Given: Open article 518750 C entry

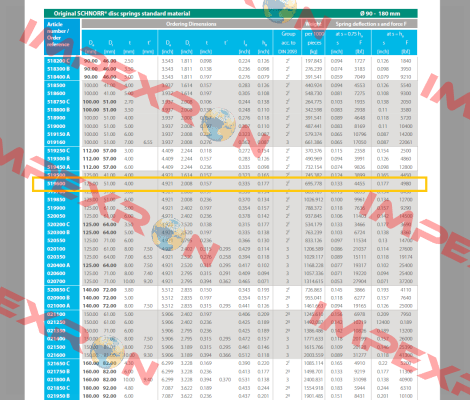Looking at the screenshot, I should [x=58, y=102].
